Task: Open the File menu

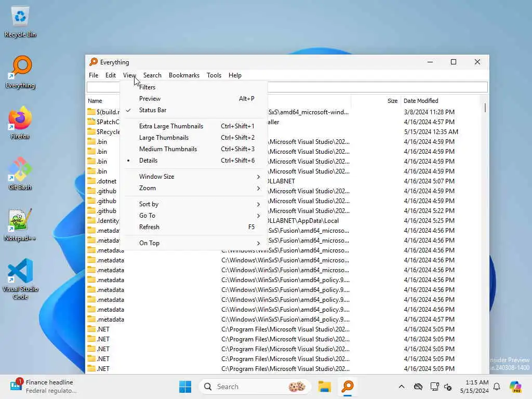Action: click(x=94, y=75)
